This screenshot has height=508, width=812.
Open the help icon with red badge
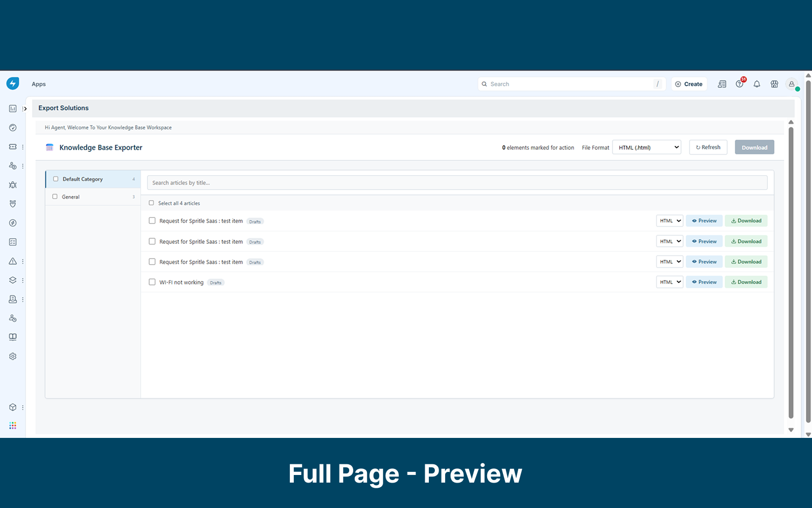(x=740, y=84)
